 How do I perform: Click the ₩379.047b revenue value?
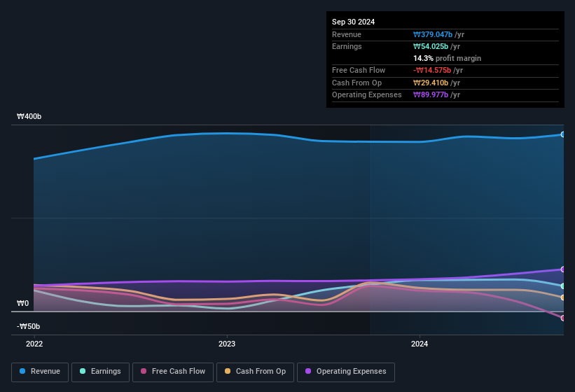(x=433, y=34)
